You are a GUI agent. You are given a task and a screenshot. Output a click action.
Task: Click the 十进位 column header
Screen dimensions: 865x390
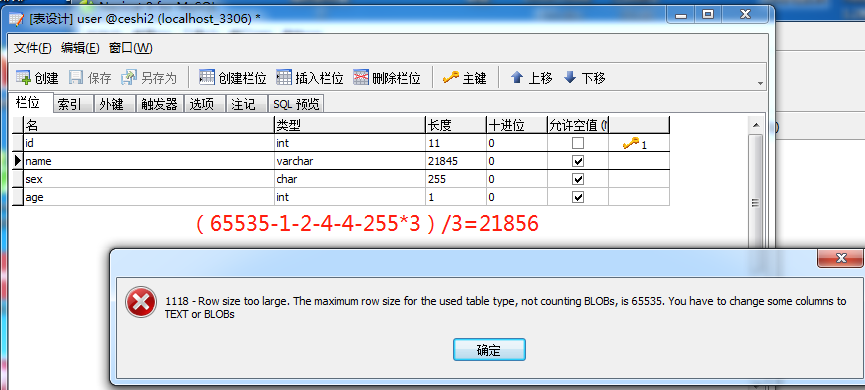[516, 125]
